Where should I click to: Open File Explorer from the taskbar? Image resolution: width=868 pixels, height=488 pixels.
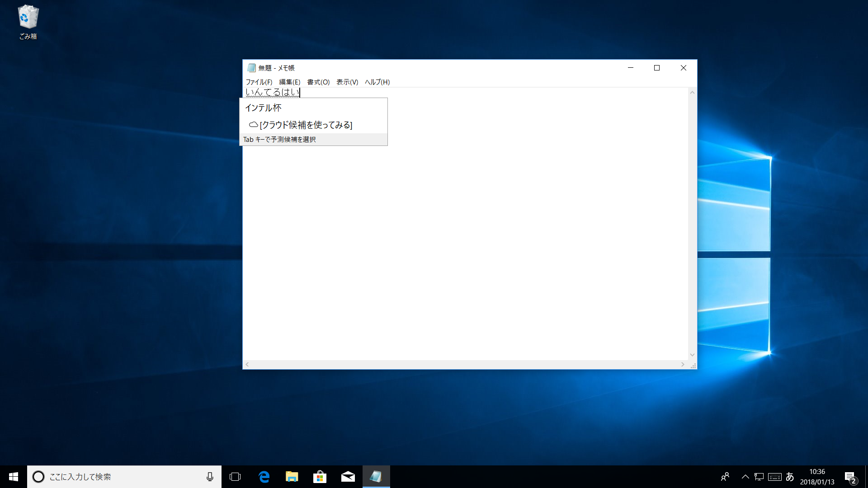292,477
